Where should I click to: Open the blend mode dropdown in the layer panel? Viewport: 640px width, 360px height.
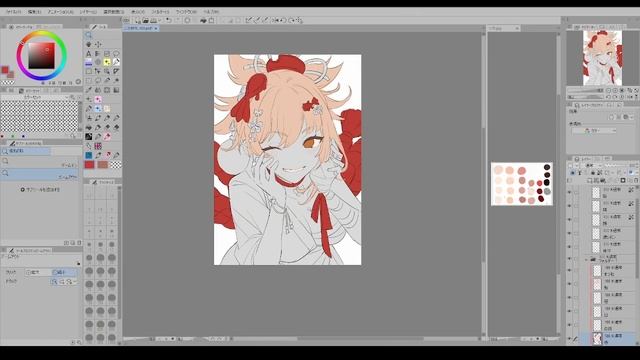(592, 165)
